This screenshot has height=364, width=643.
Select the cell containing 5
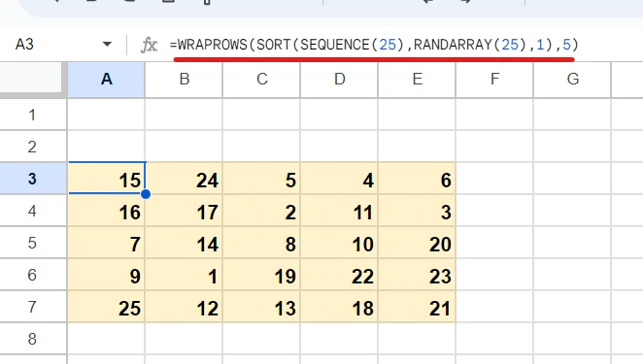click(x=261, y=179)
